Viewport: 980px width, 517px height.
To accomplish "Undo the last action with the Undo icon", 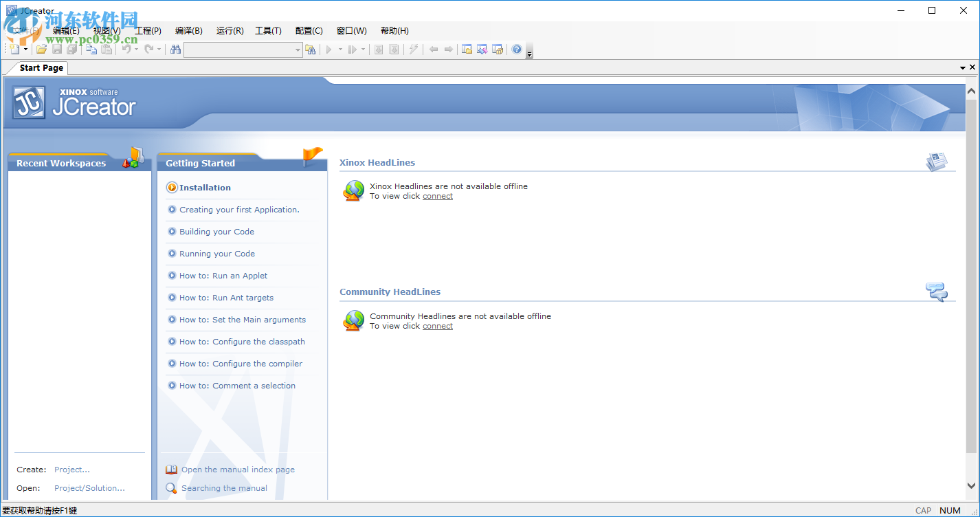I will [125, 49].
